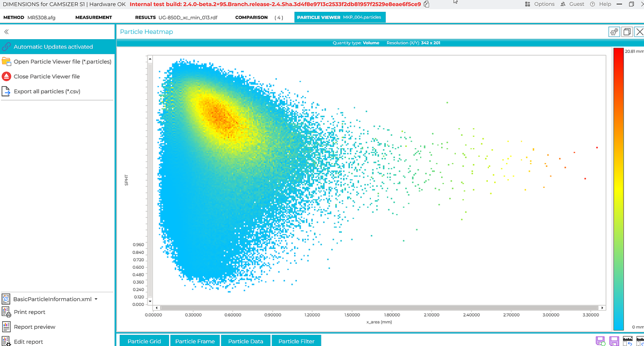Screen dimensions: 644x346
Task: Open Report preview
Action: point(34,327)
